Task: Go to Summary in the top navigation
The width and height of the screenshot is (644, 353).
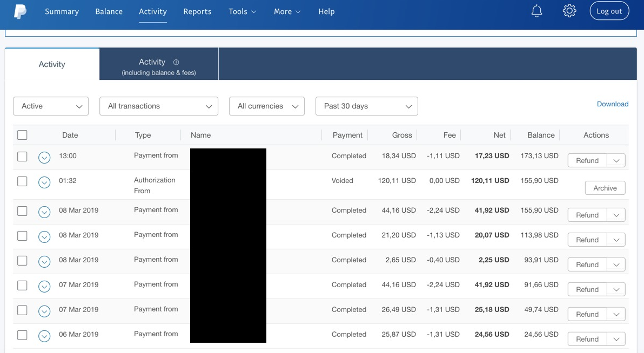Action: point(62,11)
